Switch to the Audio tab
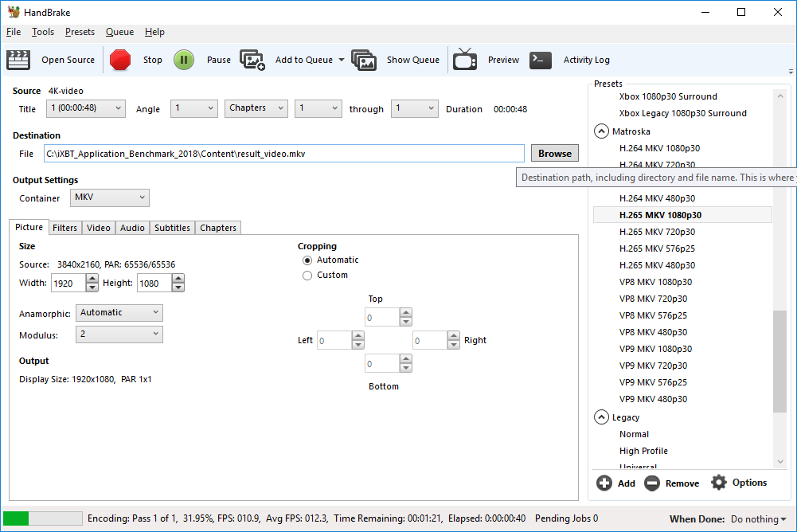 tap(132, 228)
